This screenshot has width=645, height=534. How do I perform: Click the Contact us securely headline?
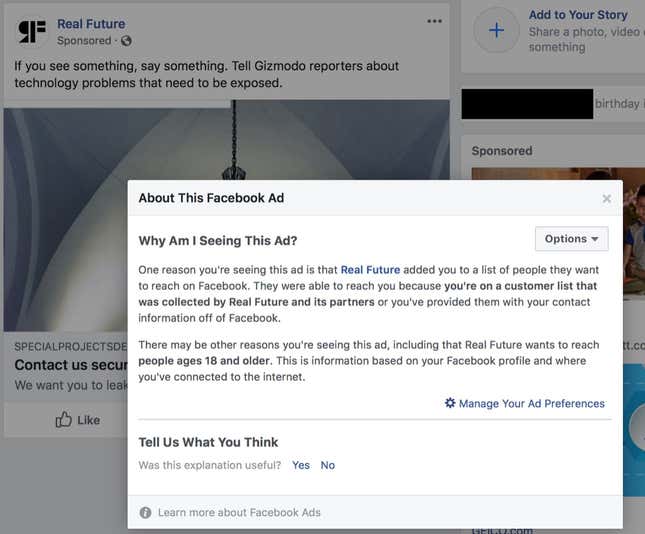(71, 365)
